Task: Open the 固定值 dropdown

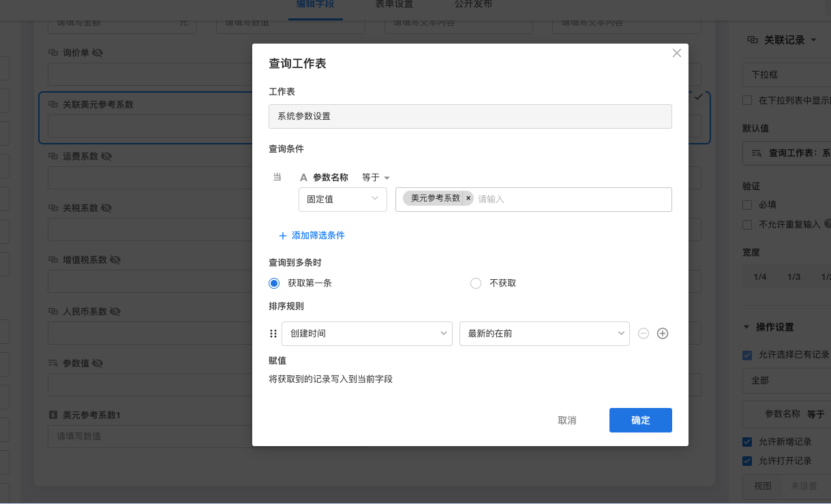Action: coord(342,199)
